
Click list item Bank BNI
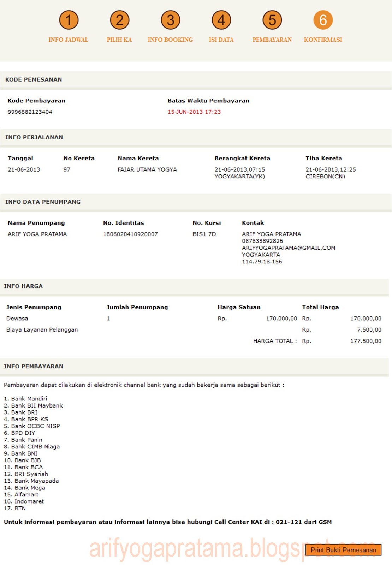tap(24, 453)
